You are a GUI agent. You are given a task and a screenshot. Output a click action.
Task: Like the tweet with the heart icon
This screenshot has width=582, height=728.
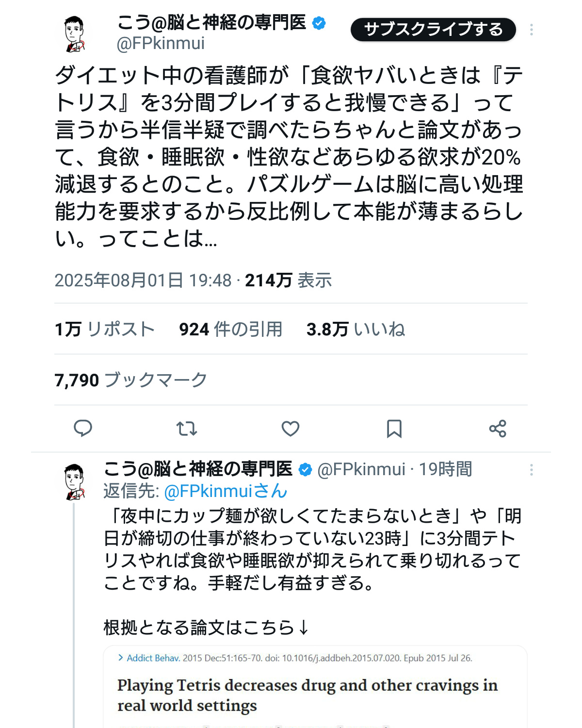(291, 429)
